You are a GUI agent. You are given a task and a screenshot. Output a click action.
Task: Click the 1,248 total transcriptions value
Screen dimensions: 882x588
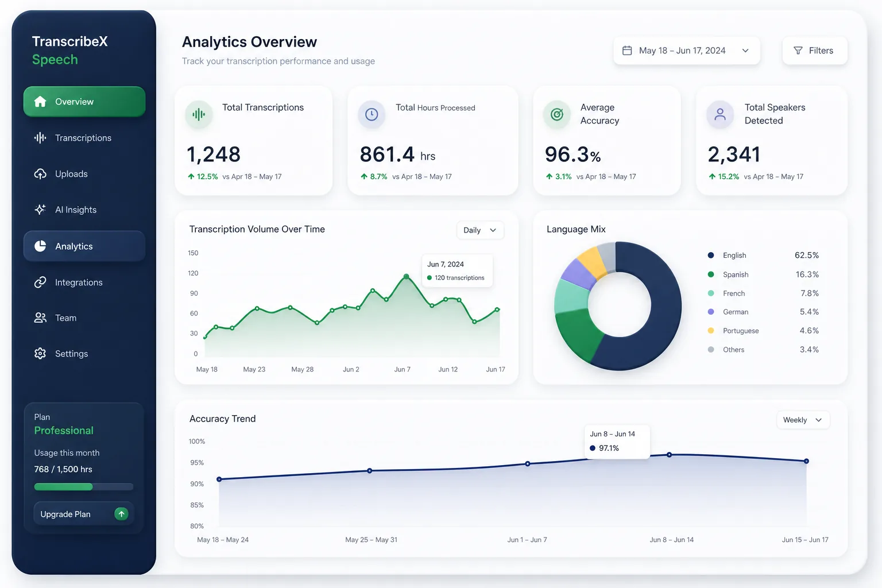coord(214,154)
